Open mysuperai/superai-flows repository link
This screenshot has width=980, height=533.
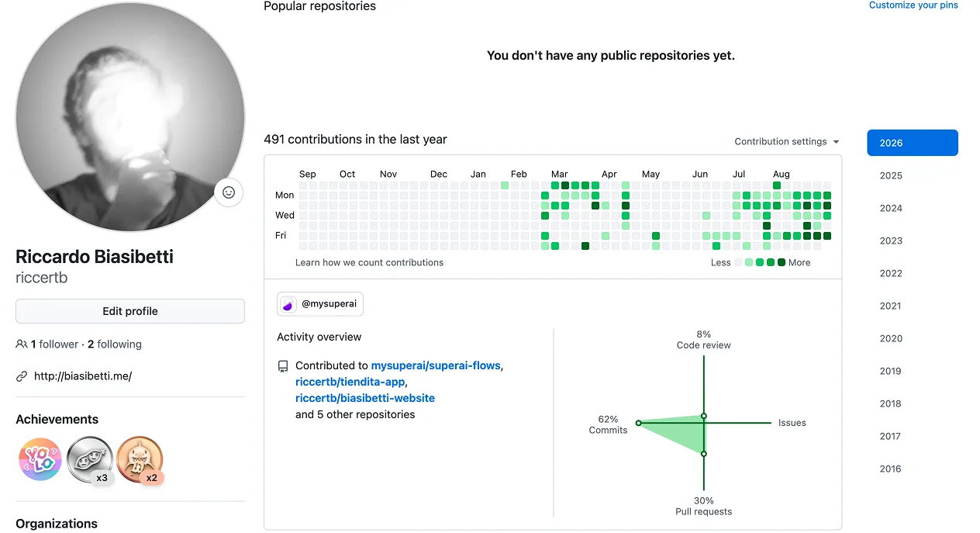point(436,365)
